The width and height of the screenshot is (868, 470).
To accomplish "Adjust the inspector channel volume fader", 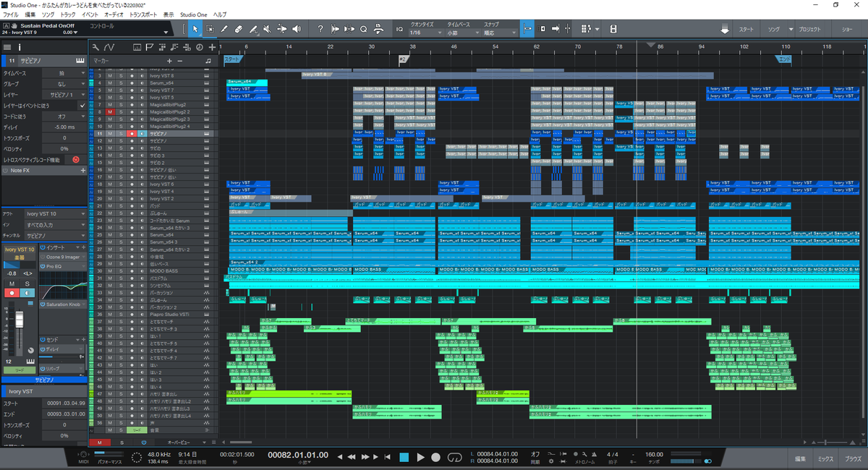I will click(x=20, y=319).
